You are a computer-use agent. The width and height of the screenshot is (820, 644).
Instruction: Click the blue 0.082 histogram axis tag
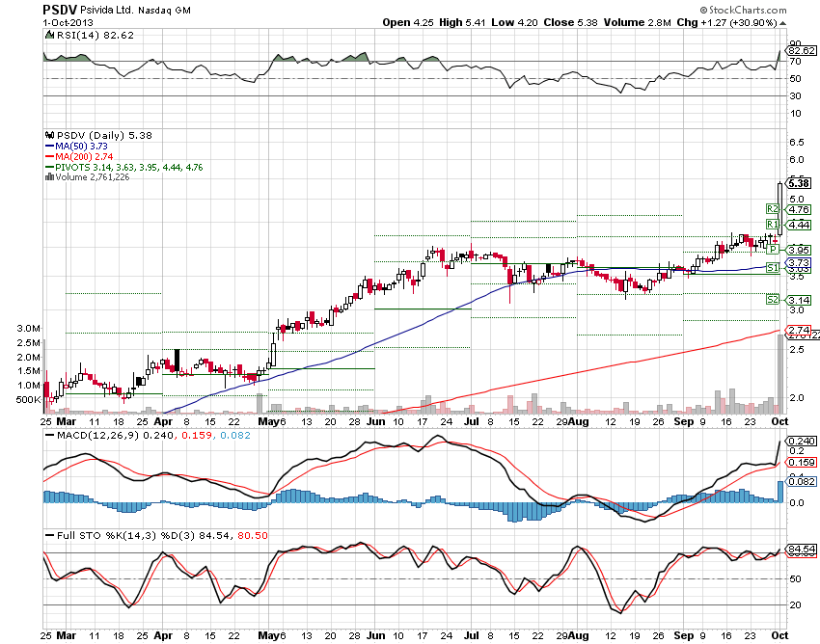801,481
